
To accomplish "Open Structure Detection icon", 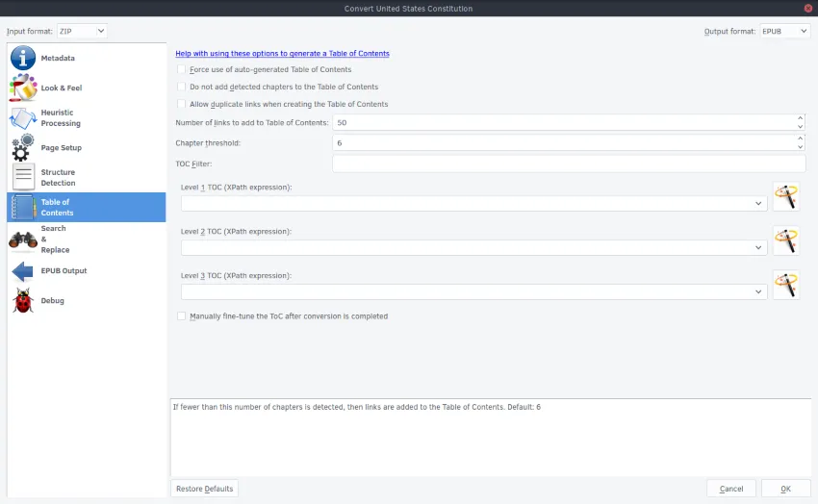I will [22, 178].
